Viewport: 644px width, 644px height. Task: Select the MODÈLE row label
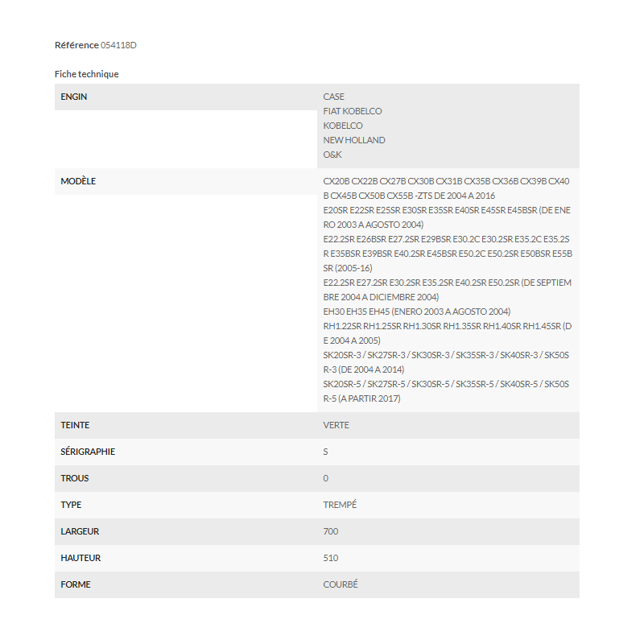click(x=78, y=181)
